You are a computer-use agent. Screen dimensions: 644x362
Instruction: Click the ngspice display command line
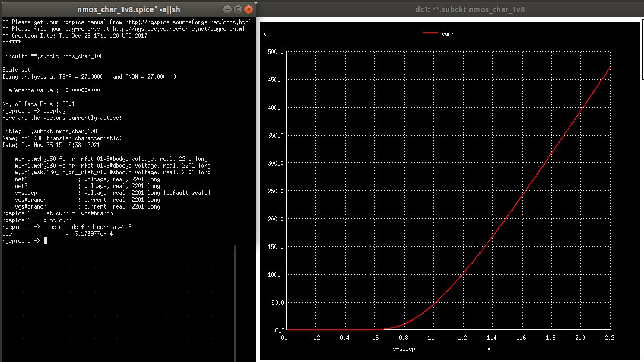[34, 111]
